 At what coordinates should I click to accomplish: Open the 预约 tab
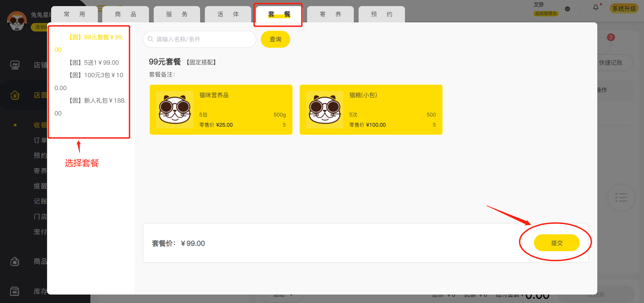(382, 14)
